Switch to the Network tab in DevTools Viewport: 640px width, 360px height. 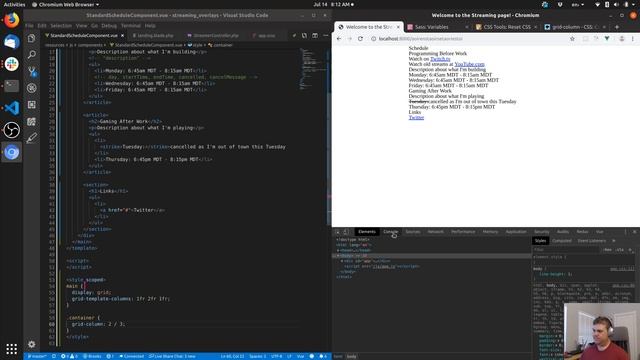coord(435,232)
